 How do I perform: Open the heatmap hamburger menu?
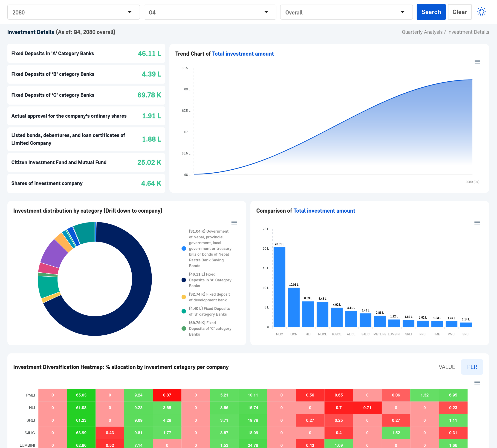coord(477,382)
